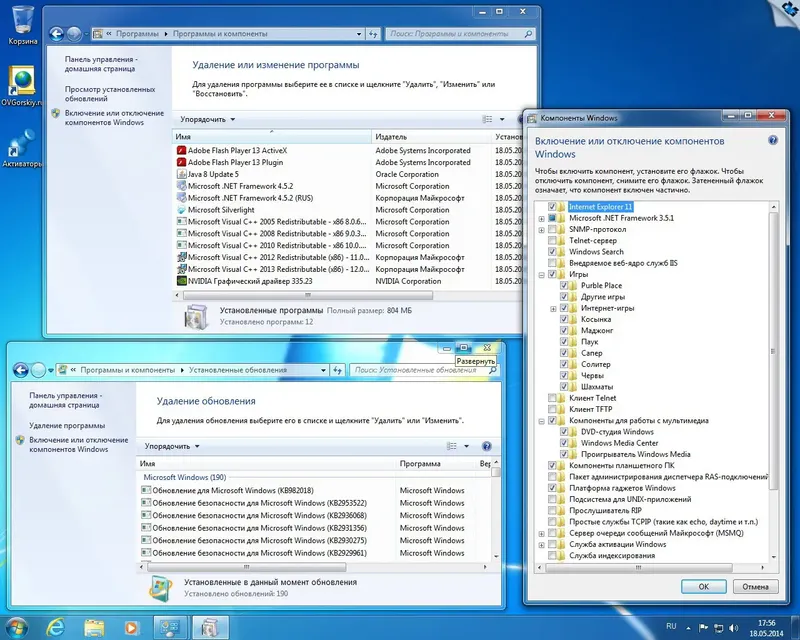This screenshot has width=800, height=640.
Task: Uncheck the Internet Explorer 11 component
Action: (x=552, y=207)
